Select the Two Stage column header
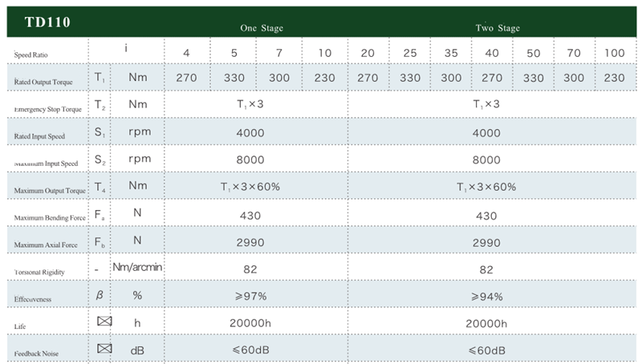The image size is (642, 364). (498, 28)
